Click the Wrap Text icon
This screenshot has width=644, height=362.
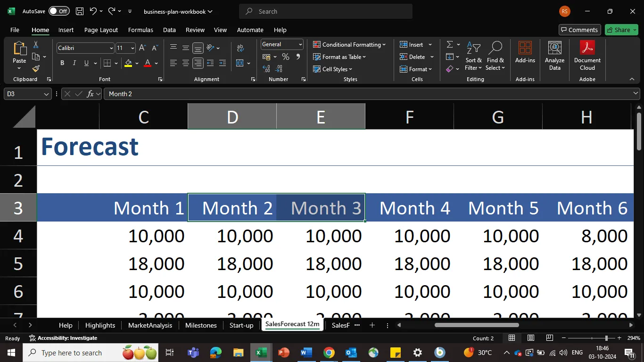click(240, 48)
